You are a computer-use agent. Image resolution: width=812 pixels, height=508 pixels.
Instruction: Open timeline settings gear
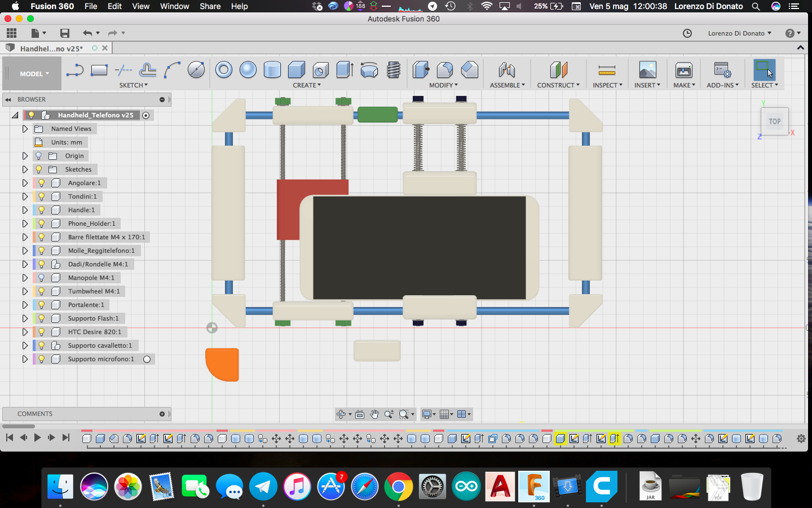point(801,439)
